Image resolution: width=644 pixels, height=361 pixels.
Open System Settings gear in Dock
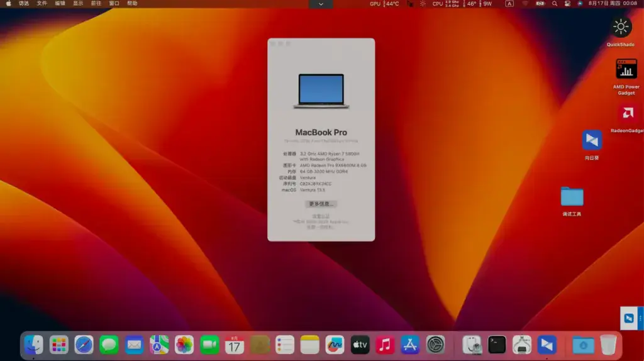point(435,345)
